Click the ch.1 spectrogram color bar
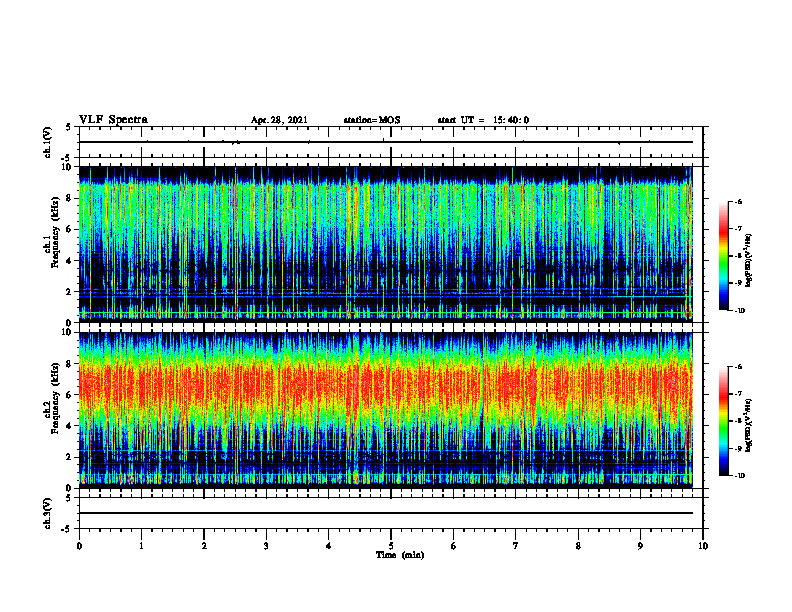This screenshot has height=612, width=792. [x=724, y=256]
